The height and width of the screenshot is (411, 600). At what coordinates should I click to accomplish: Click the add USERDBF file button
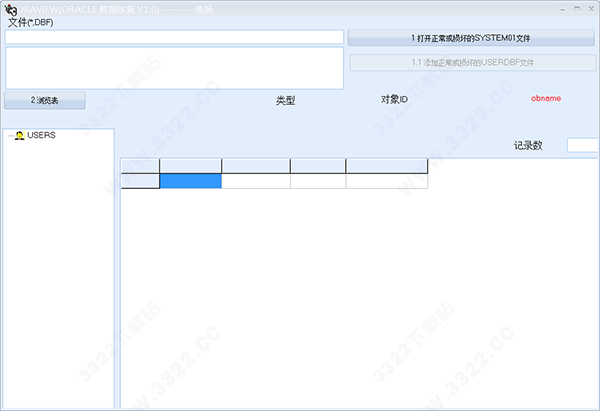pyautogui.click(x=473, y=62)
